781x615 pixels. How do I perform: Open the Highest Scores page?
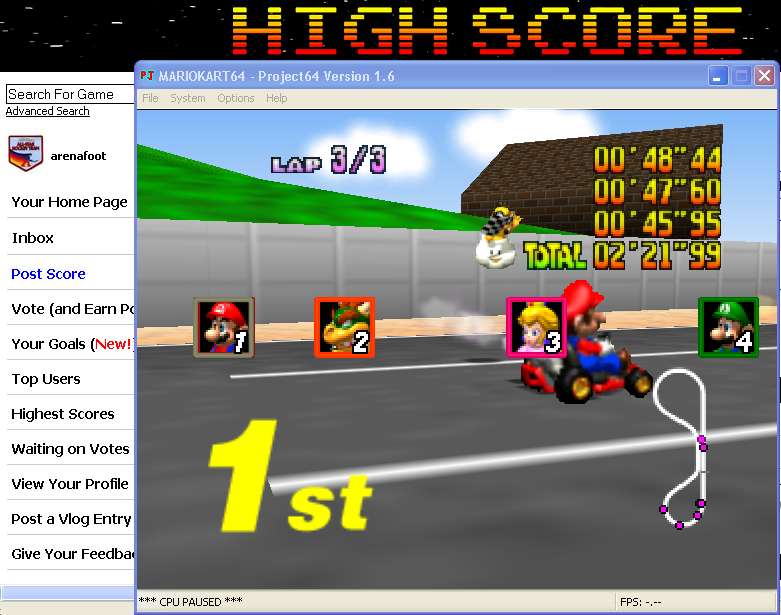point(63,414)
